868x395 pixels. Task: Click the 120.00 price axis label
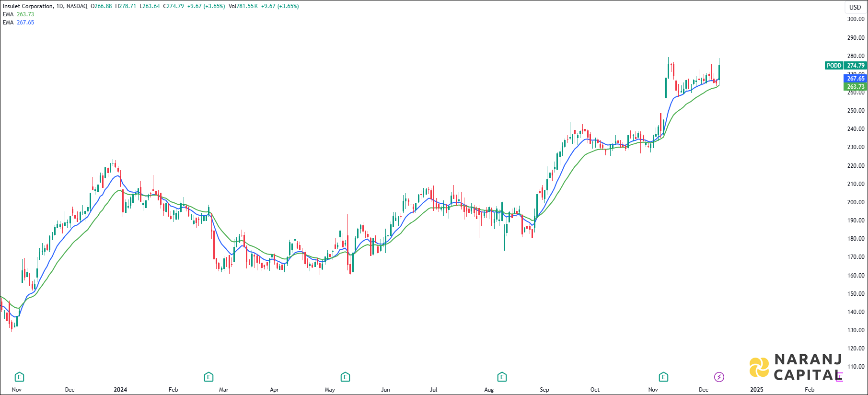point(856,349)
